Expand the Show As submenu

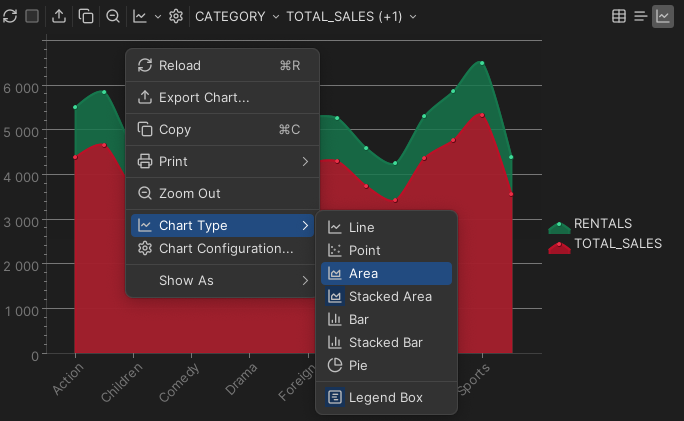click(222, 281)
